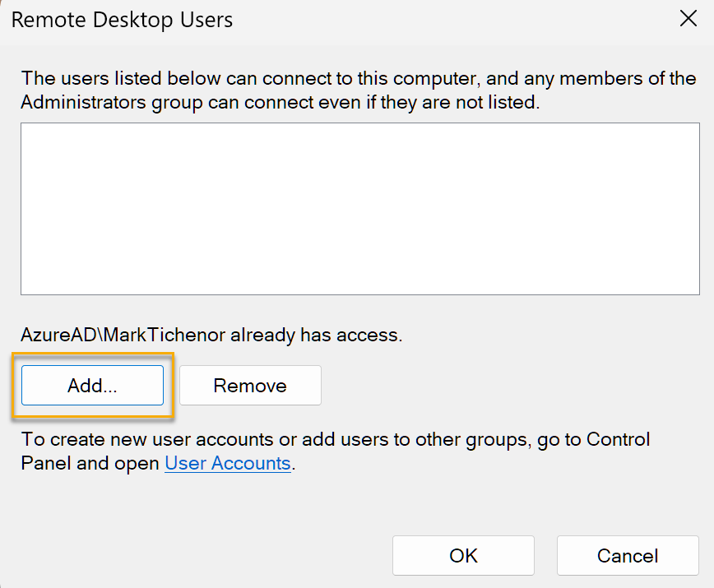Select the X icon in title bar
The width and height of the screenshot is (714, 588).
point(688,19)
